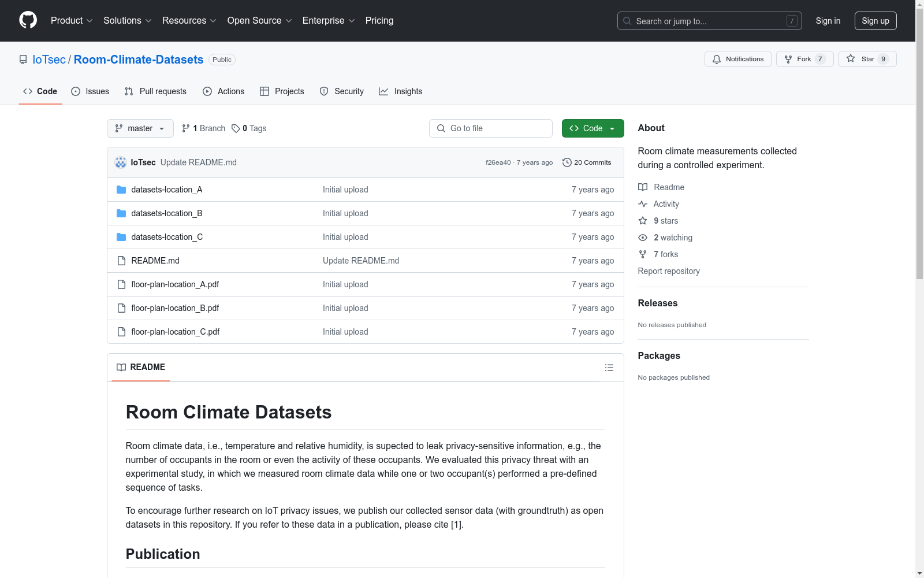Open the GitHub home logo
The width and height of the screenshot is (924, 578).
tap(28, 20)
